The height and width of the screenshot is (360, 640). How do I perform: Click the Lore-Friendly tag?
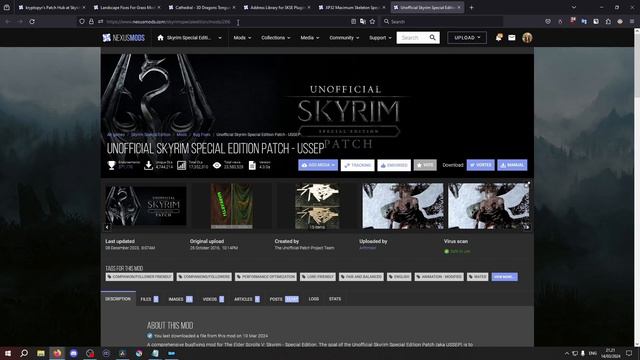click(x=318, y=277)
